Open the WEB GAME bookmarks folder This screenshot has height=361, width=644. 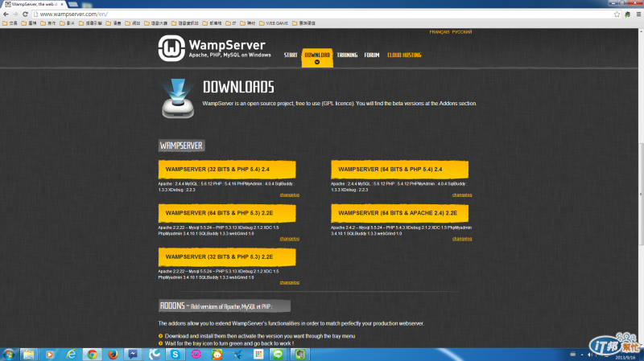[274, 23]
